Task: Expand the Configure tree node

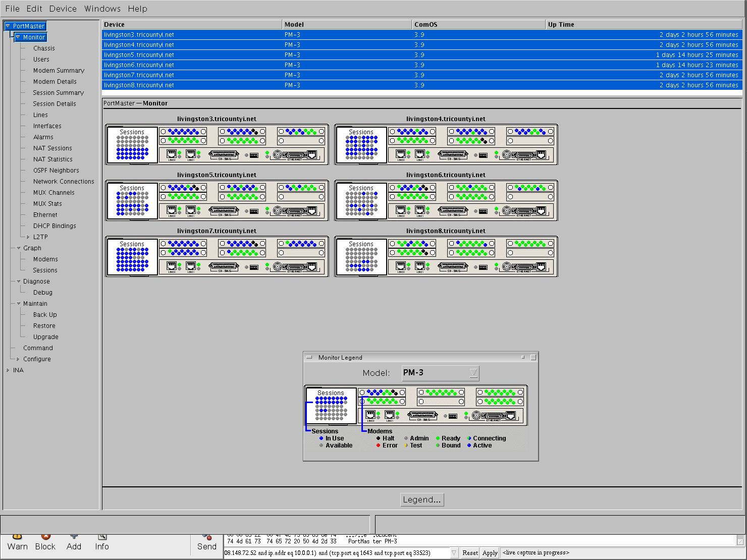Action: [x=18, y=359]
